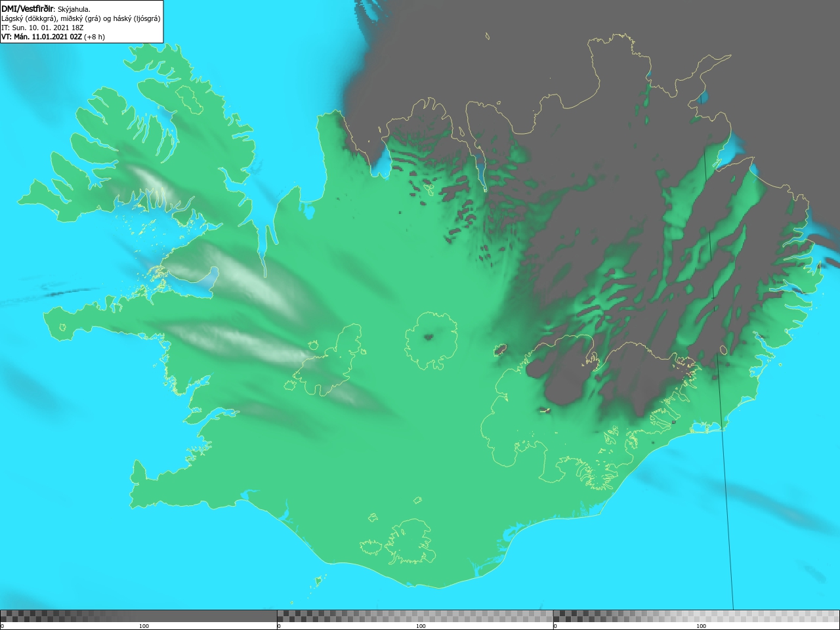This screenshot has width=840, height=630.
Task: Click the 100 label under the middle grey scale
Action: [x=421, y=626]
